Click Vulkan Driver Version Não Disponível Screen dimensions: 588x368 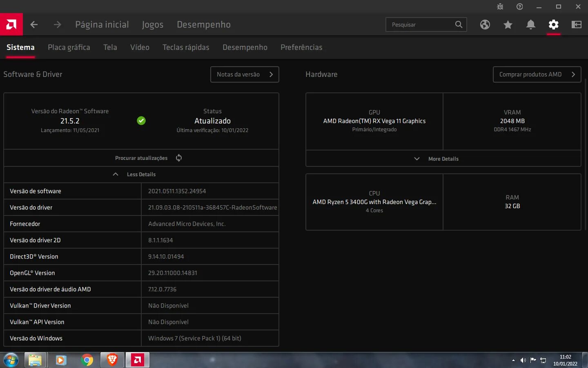point(168,305)
